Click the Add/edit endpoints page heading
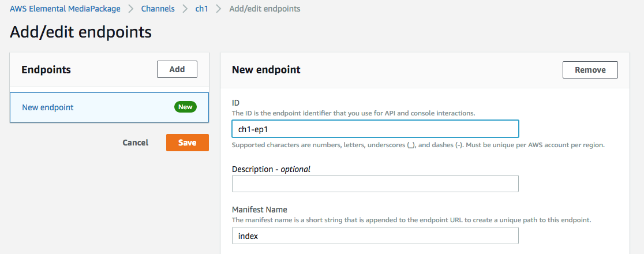 [x=81, y=32]
